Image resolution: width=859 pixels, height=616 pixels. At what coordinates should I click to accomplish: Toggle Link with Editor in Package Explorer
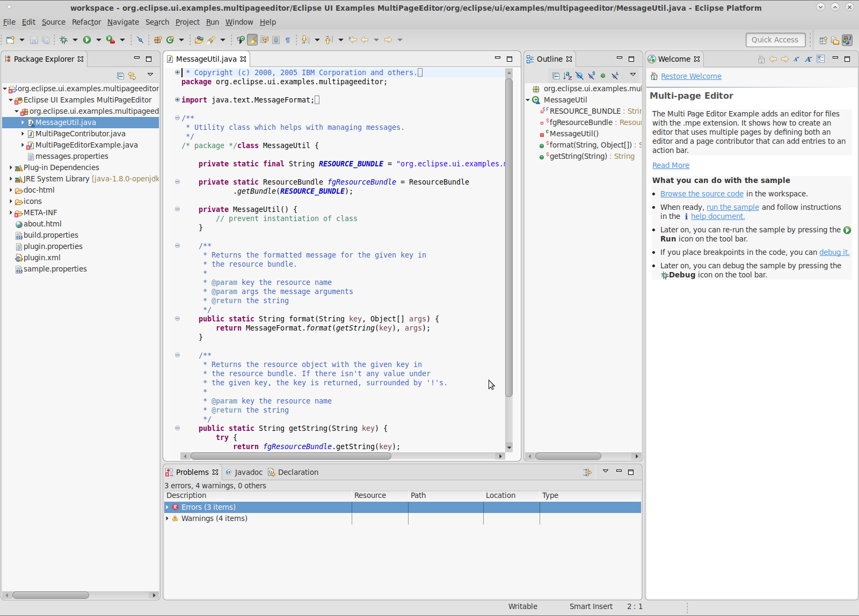[x=132, y=76]
